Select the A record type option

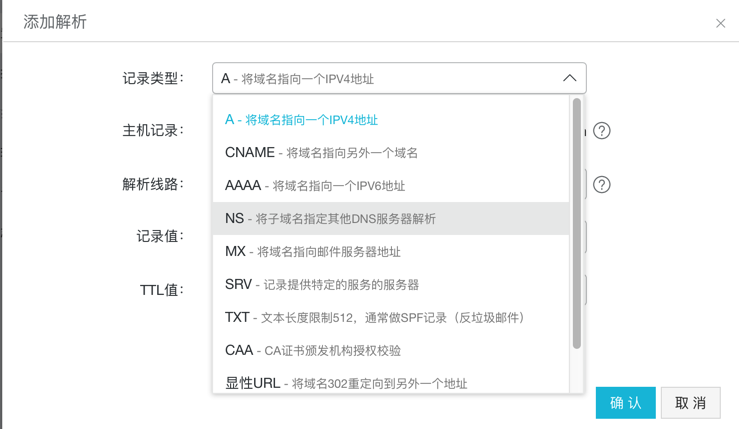(301, 120)
